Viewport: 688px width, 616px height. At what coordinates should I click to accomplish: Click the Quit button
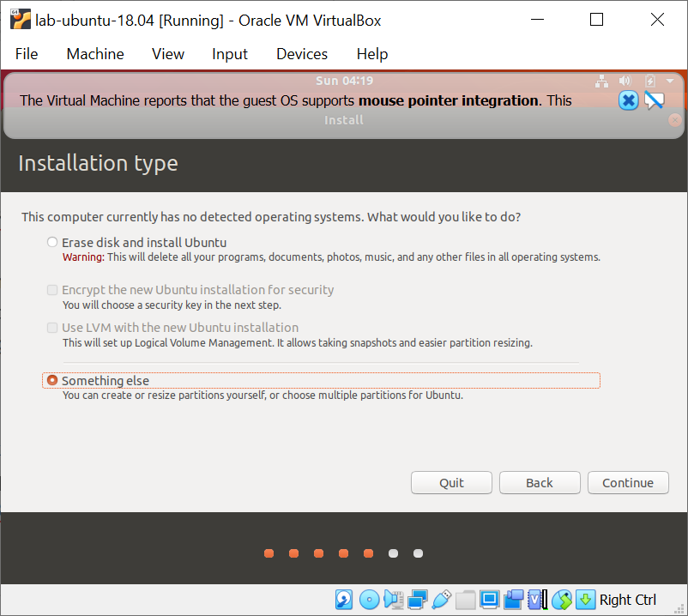(x=451, y=483)
